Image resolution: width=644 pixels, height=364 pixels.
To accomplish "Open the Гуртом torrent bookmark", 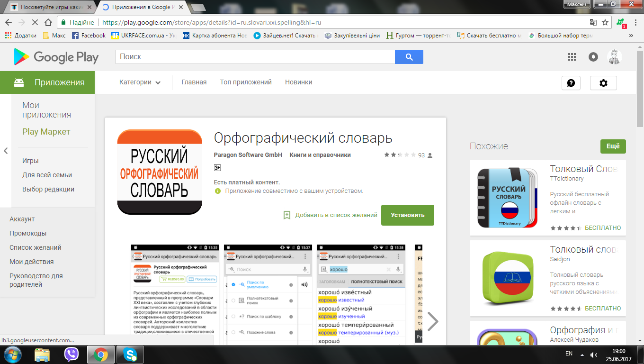I will coord(419,36).
